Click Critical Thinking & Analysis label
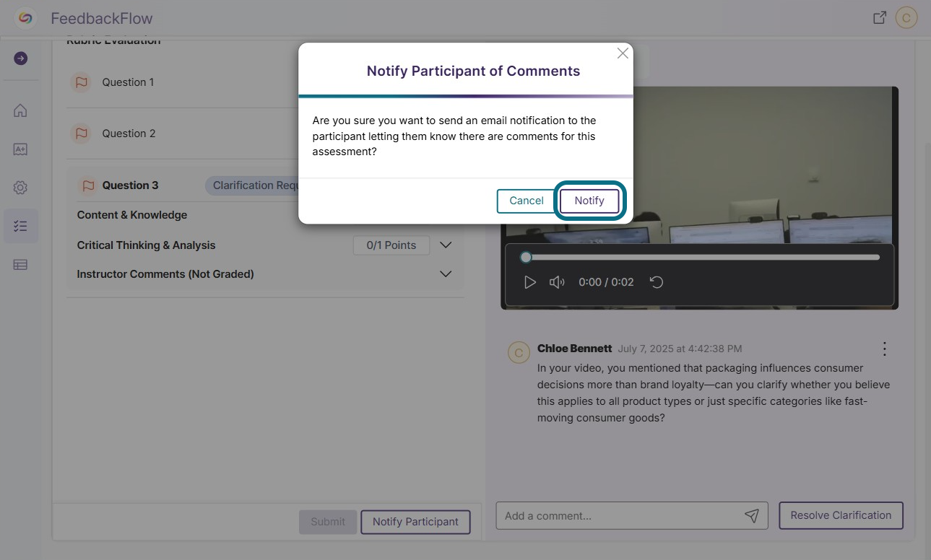 (x=147, y=245)
